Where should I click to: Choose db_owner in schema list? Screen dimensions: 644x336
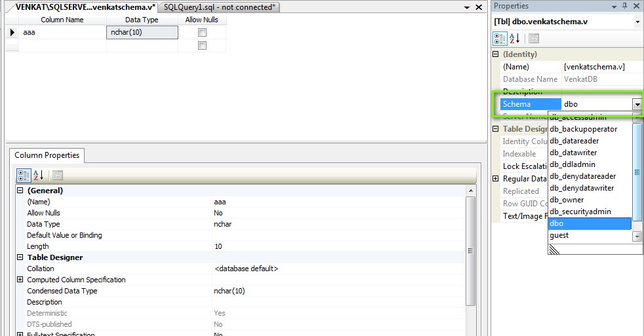pos(590,200)
